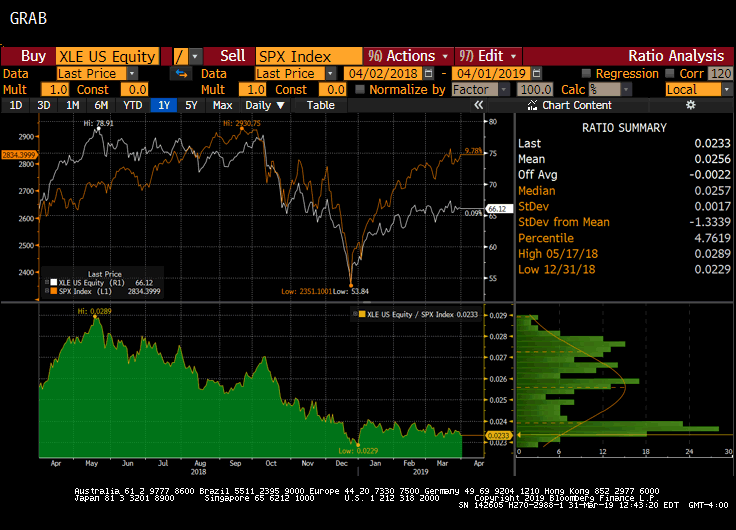The image size is (736, 530).
Task: Select the 6M range tab
Action: [101, 105]
